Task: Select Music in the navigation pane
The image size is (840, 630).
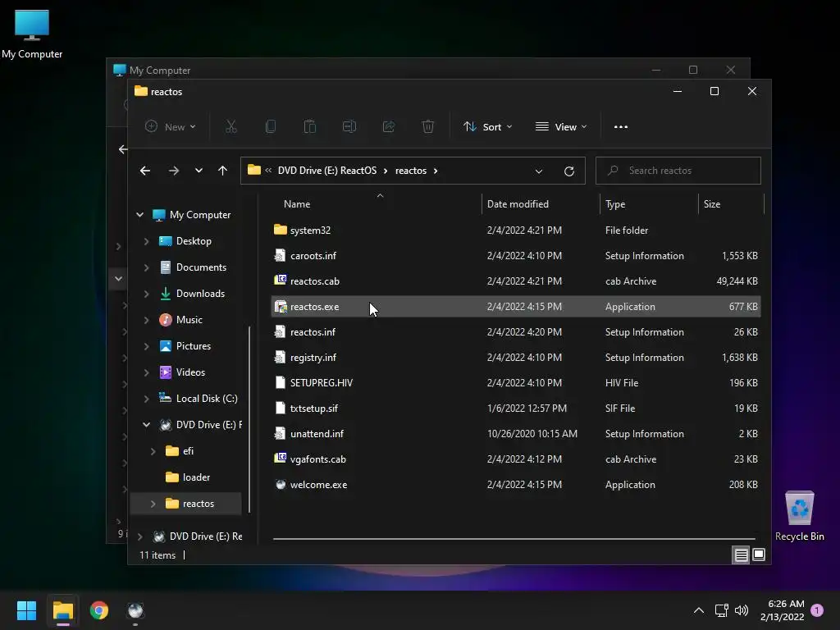Action: click(x=189, y=320)
